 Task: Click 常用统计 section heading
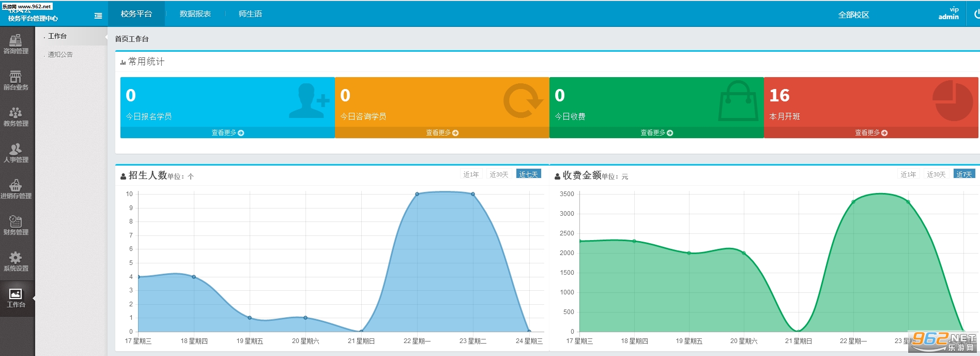point(146,62)
